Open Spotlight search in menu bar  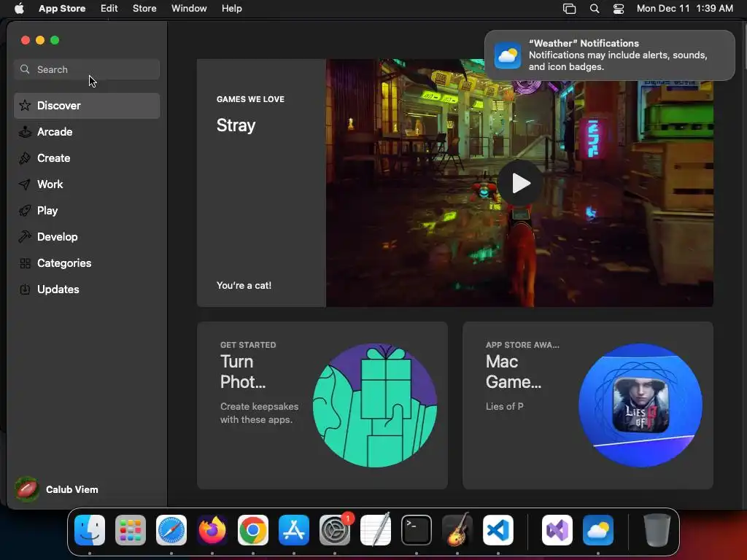click(594, 9)
